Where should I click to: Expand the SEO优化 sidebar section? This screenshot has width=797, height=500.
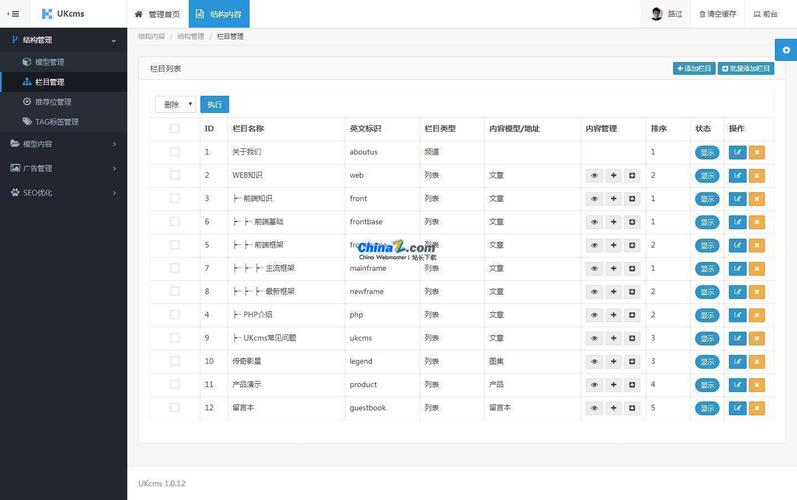(64, 193)
